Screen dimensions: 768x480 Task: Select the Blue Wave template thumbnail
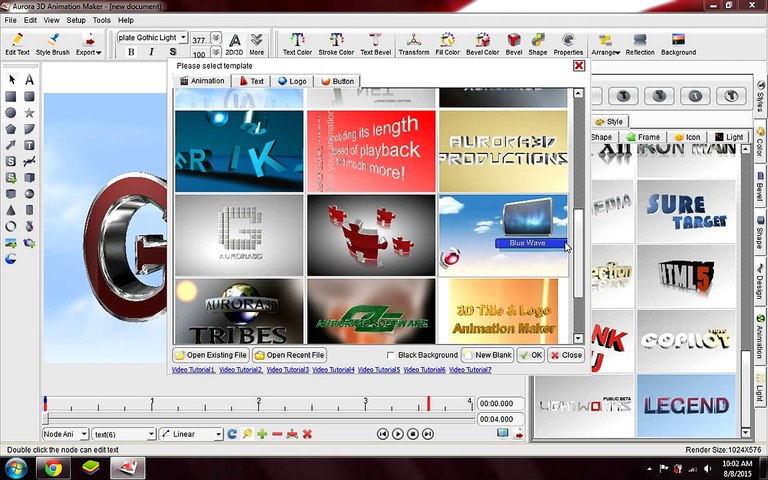pyautogui.click(x=504, y=235)
